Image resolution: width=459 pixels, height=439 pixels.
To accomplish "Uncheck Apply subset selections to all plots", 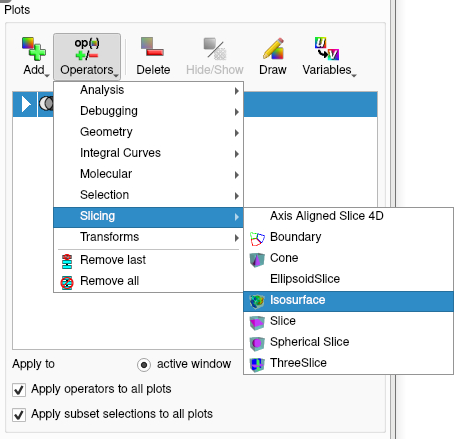I will (19, 415).
